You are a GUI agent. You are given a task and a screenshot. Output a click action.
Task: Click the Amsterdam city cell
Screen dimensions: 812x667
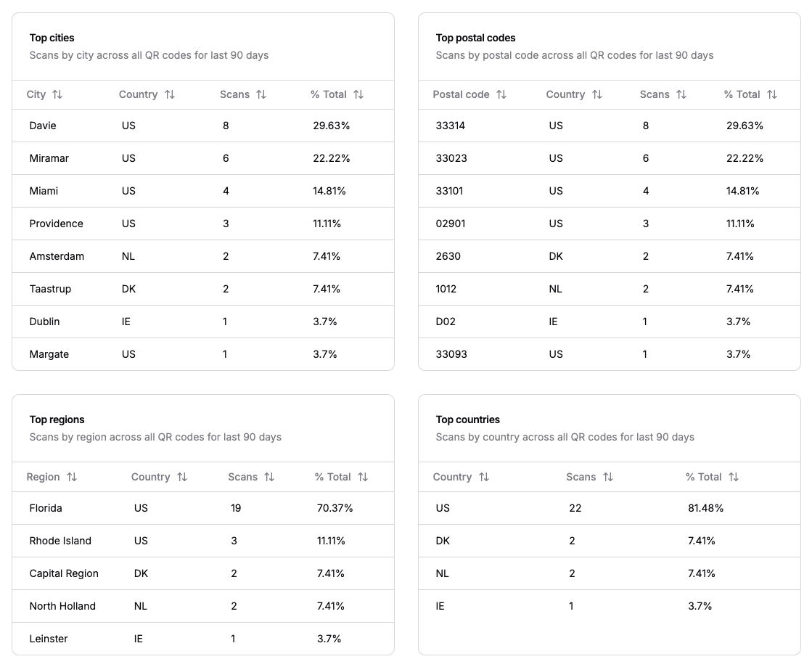pos(57,256)
